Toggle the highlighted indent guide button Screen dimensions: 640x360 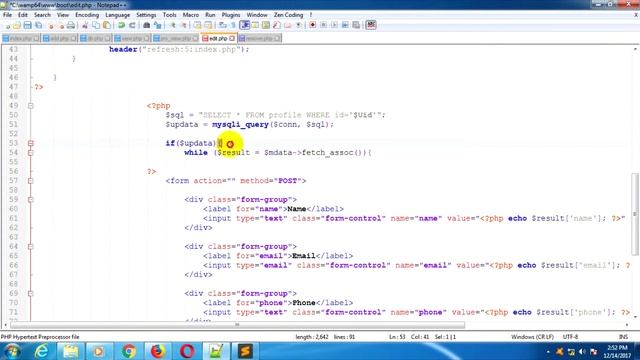pos(245,25)
